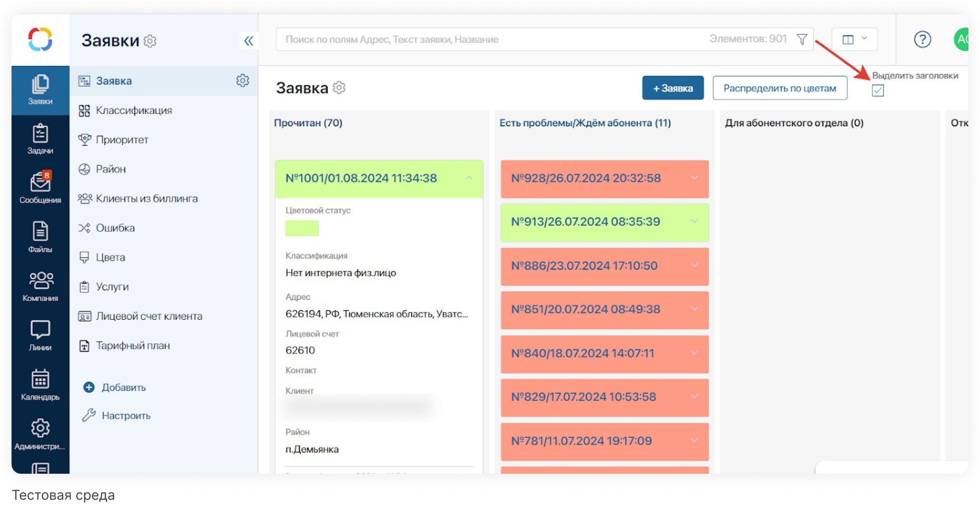This screenshot has height=517, width=980.
Task: Open the Задачи section
Action: [40, 139]
